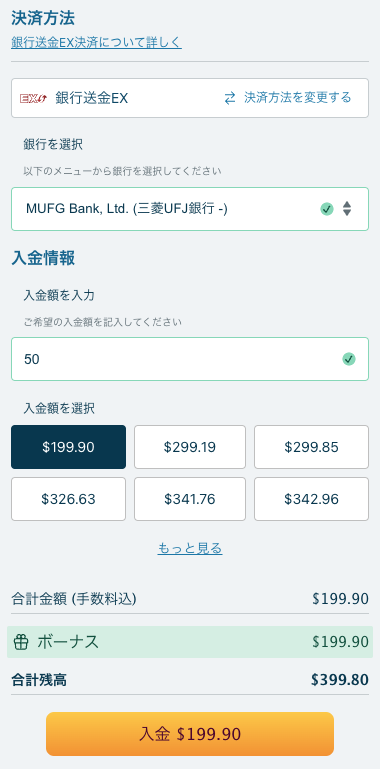Expand more amounts via もっと見る
This screenshot has width=380, height=769.
(190, 548)
